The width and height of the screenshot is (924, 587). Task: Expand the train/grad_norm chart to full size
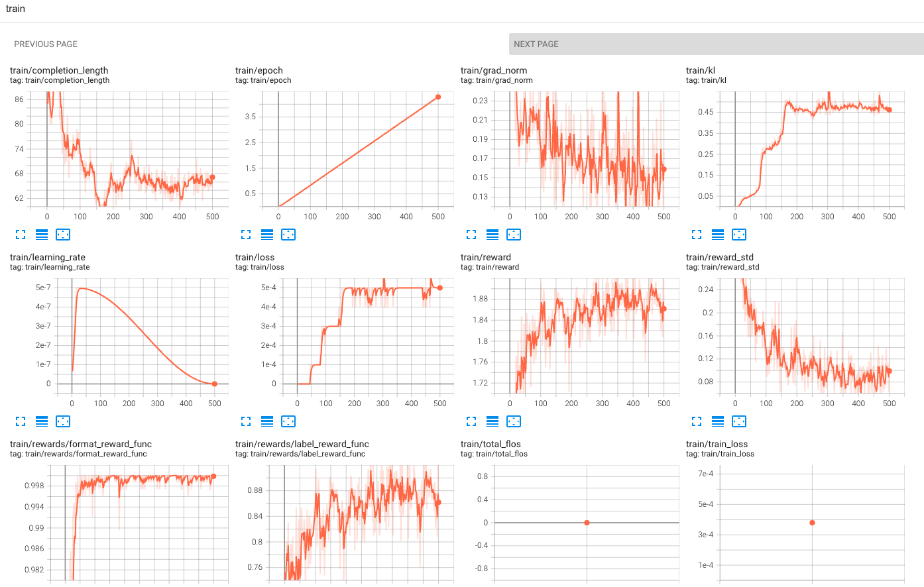[x=471, y=235]
